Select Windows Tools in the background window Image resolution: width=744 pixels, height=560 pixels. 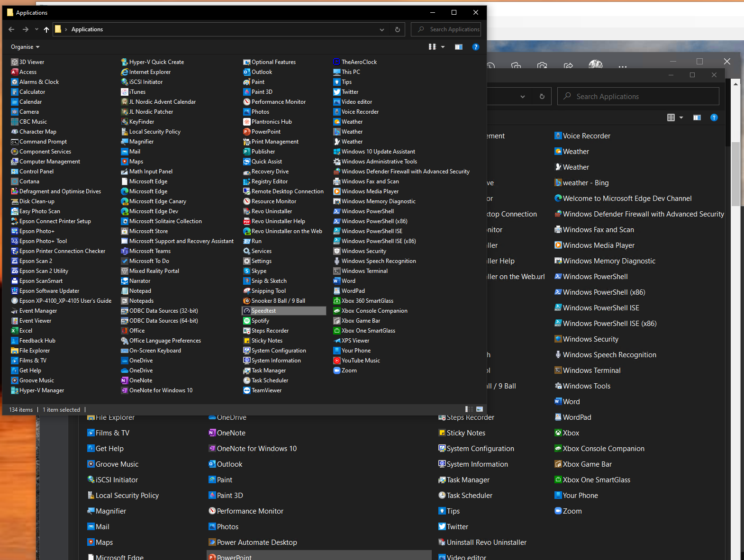[x=582, y=386]
